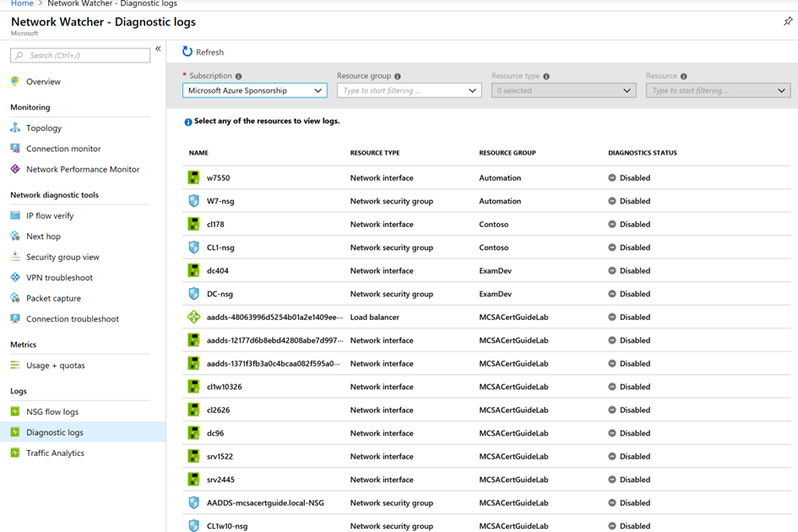Open Traffic Analytics

pyautogui.click(x=56, y=453)
